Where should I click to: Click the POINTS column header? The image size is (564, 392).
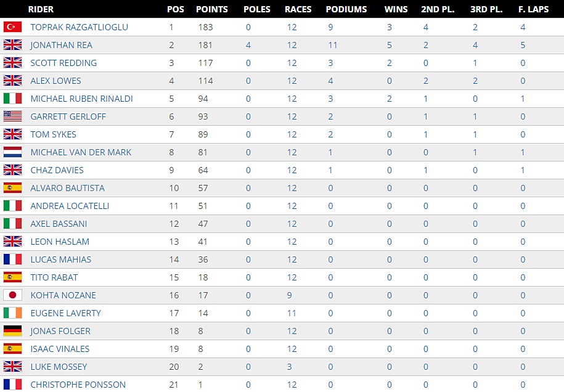[211, 9]
